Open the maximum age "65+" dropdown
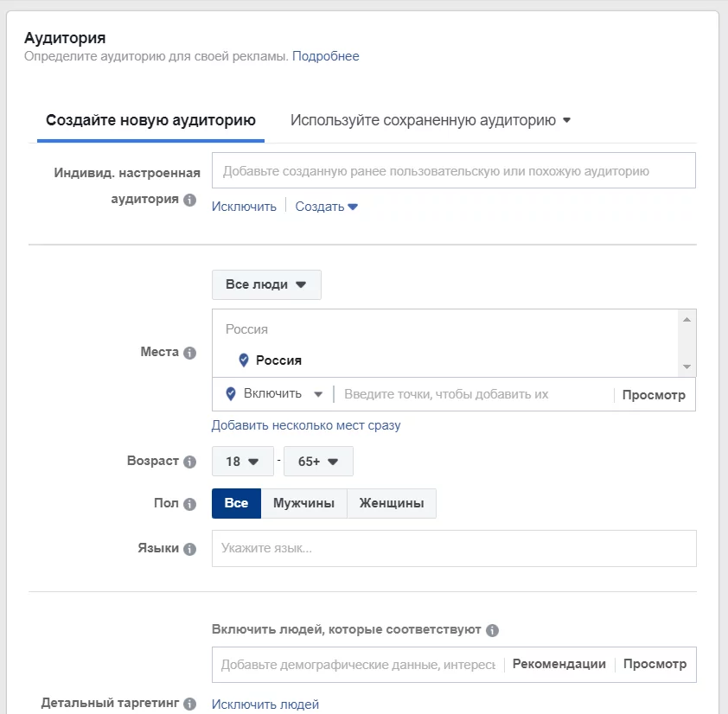Image resolution: width=728 pixels, height=714 pixels. tap(318, 461)
